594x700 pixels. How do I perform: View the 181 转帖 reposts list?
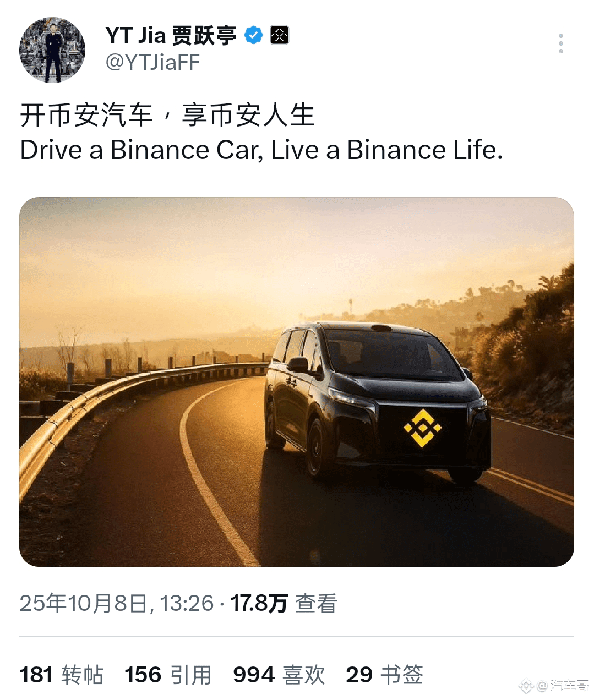[62, 675]
